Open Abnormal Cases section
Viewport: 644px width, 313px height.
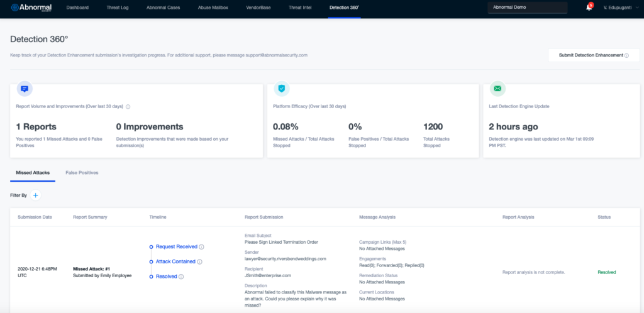click(163, 8)
